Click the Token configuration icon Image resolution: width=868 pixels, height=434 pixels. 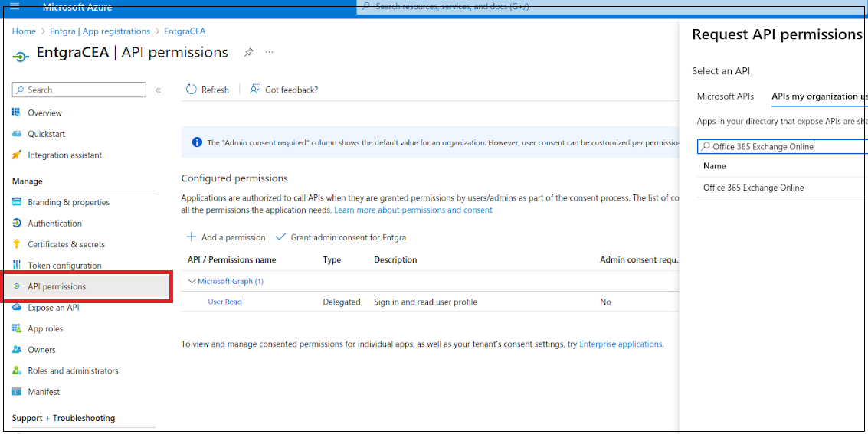point(17,266)
